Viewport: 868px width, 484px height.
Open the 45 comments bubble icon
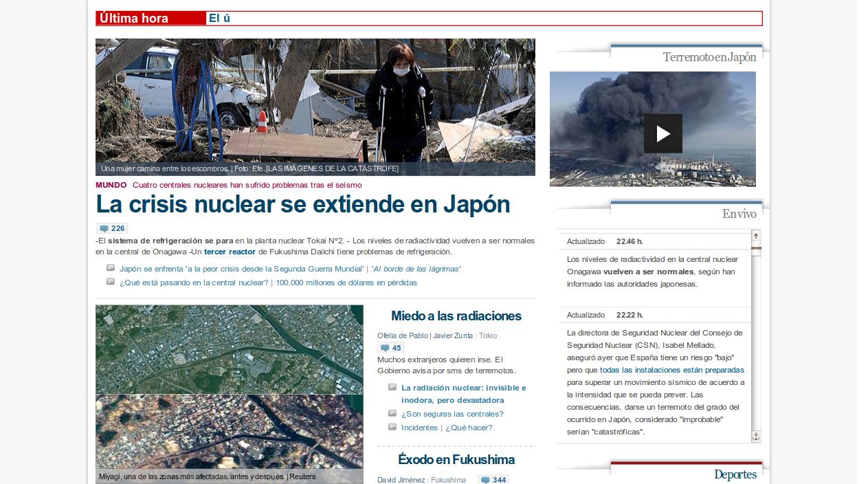click(x=391, y=348)
